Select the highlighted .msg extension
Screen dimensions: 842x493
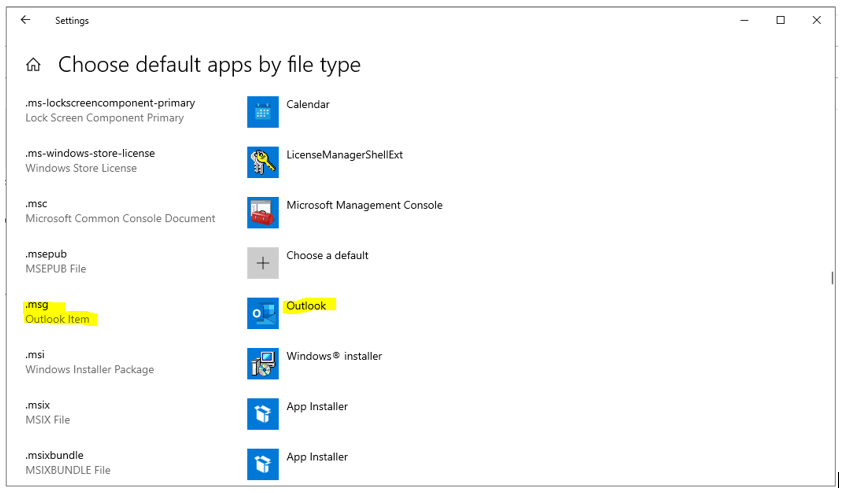click(x=37, y=304)
